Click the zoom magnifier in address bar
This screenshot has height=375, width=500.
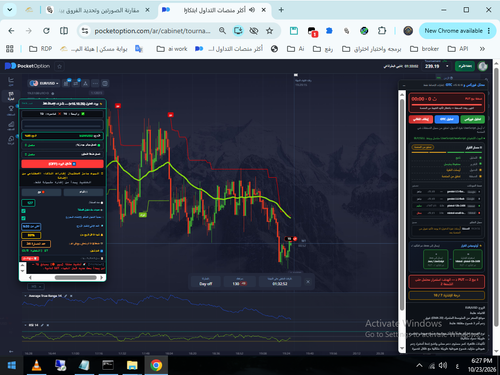222,31
